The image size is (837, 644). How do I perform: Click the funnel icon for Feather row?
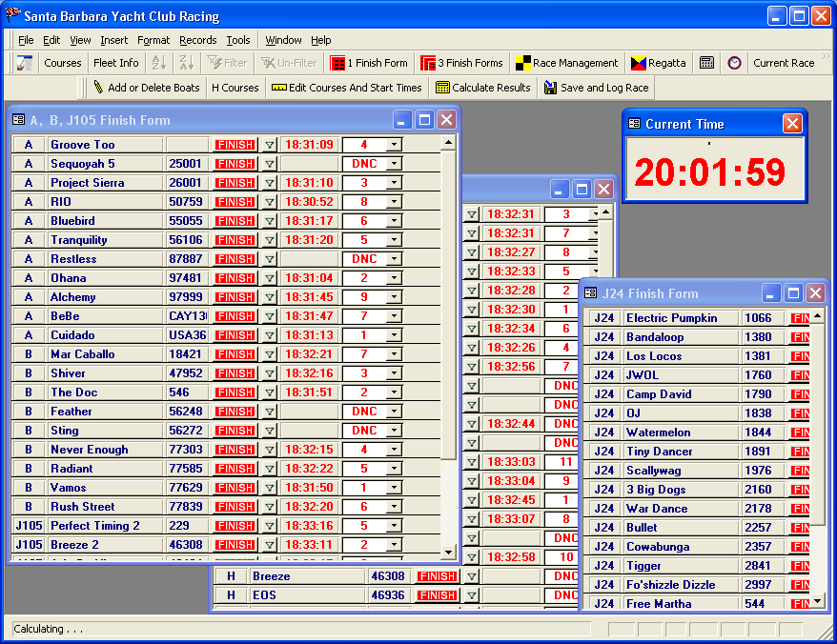[270, 412]
